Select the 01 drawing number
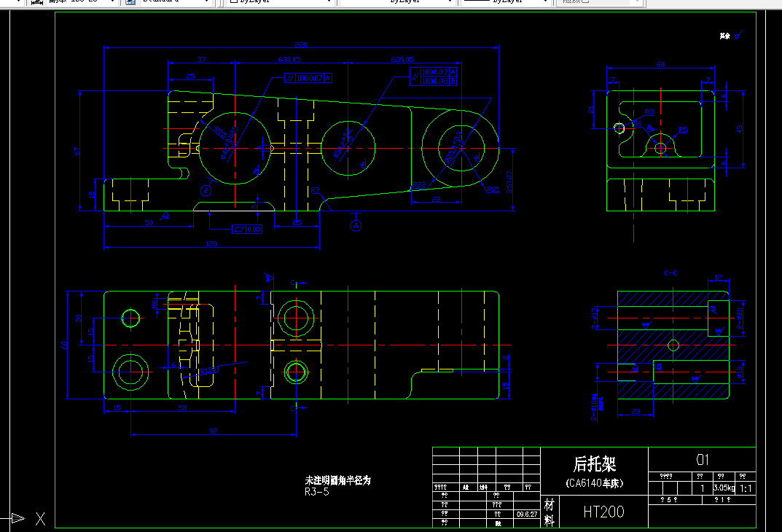Screen dimensions: 782x532 tap(703, 460)
